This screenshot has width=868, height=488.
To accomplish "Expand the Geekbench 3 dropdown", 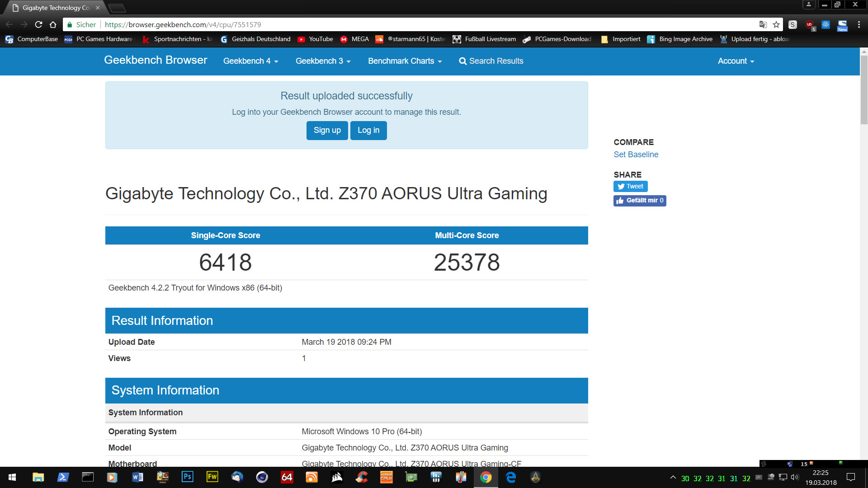I will coord(323,61).
